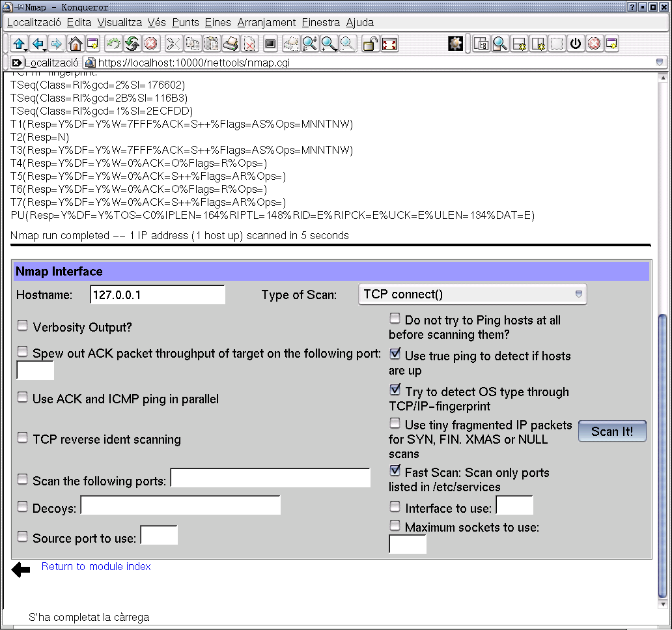
Task: Open the Localització menu
Action: point(34,22)
